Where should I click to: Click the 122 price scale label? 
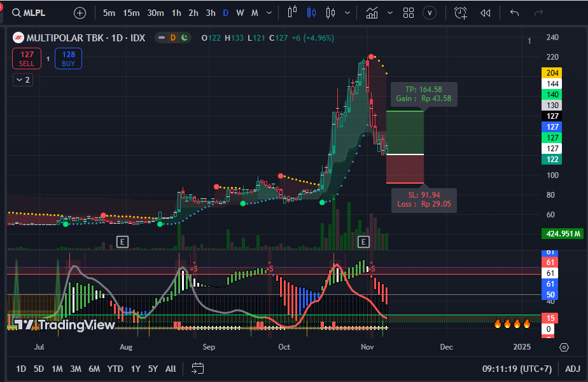pos(552,159)
